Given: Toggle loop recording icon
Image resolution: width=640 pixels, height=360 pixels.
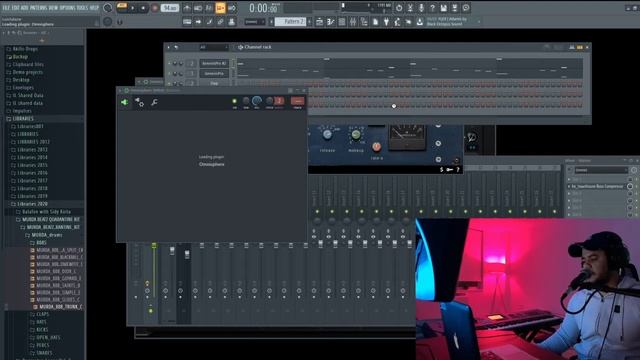Looking at the screenshot, I should [x=231, y=8].
